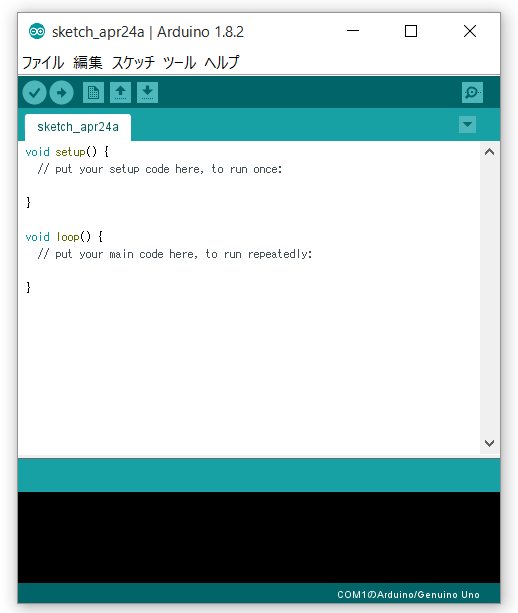Click Arduino logo in title bar
Viewport: 518px width, 613px height.
pos(37,31)
